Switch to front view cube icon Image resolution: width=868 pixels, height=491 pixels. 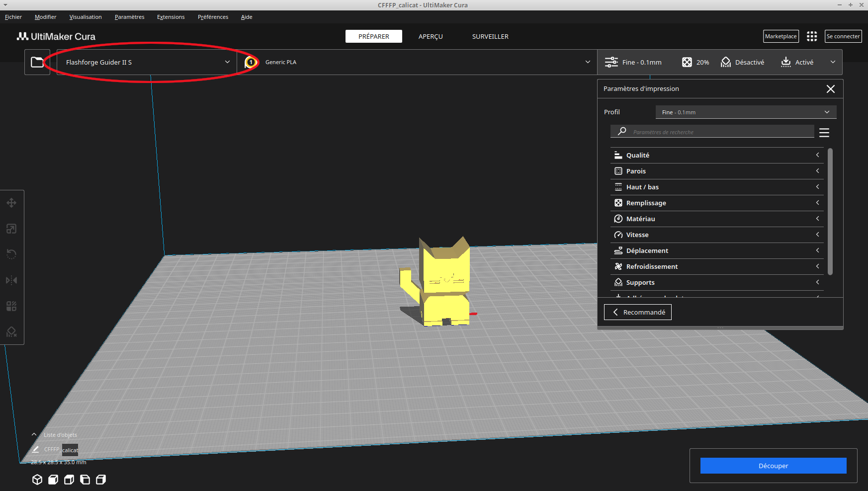53,480
